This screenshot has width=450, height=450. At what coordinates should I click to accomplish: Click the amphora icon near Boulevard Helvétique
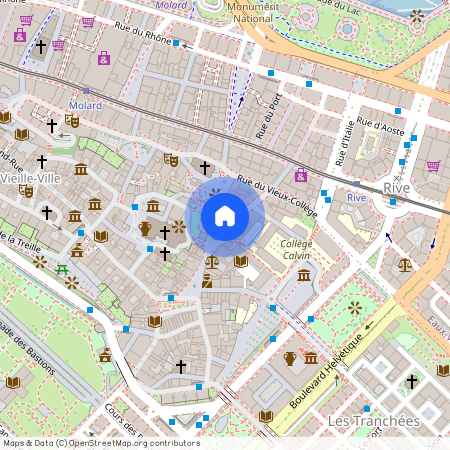click(x=290, y=359)
